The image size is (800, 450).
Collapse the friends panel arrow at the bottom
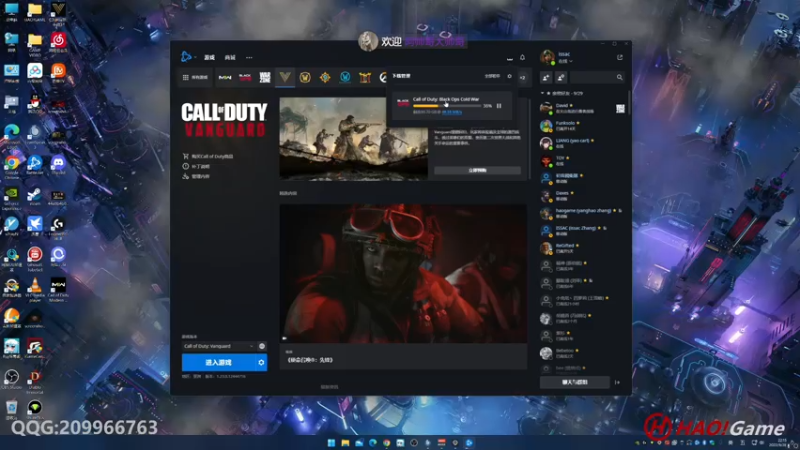point(617,382)
